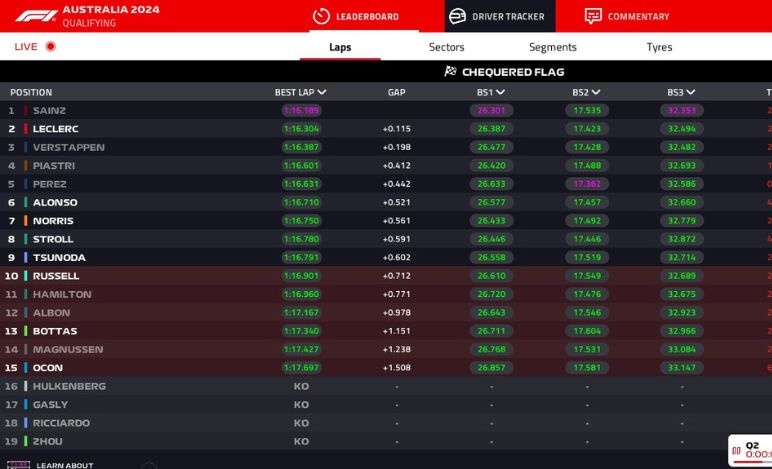Image resolution: width=772 pixels, height=469 pixels.
Task: Select Sainz's row in the leaderboard
Action: (x=50, y=110)
